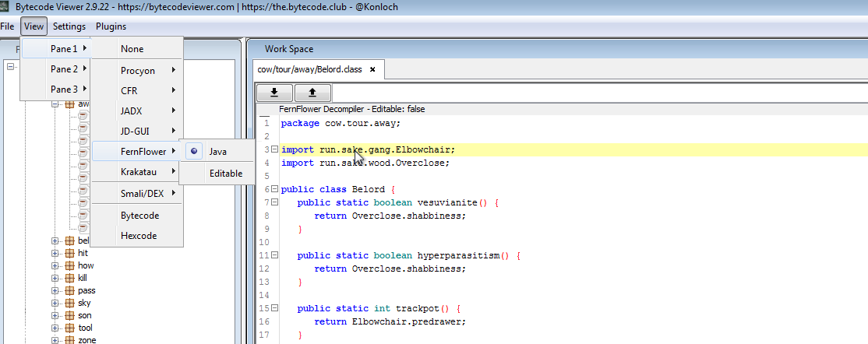Expand the 'son' package node
Screen dimensions: 868x344
tap(55, 316)
